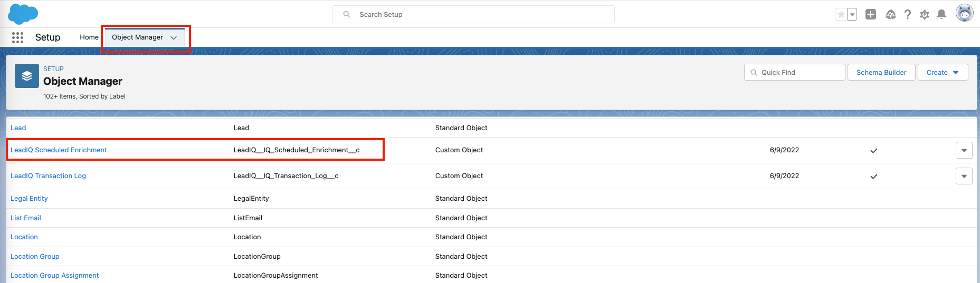The height and width of the screenshot is (283, 980).
Task: Open the Trailhead guidance icon
Action: click(890, 15)
